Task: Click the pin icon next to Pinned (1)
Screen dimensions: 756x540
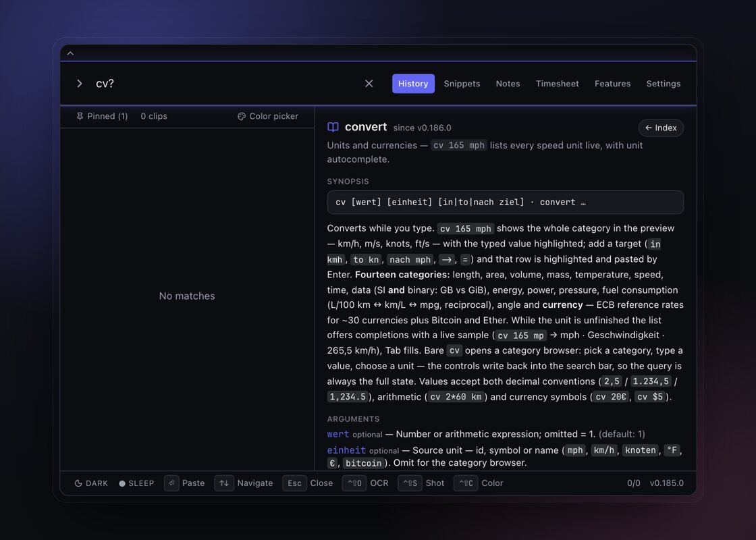Action: pyautogui.click(x=80, y=116)
